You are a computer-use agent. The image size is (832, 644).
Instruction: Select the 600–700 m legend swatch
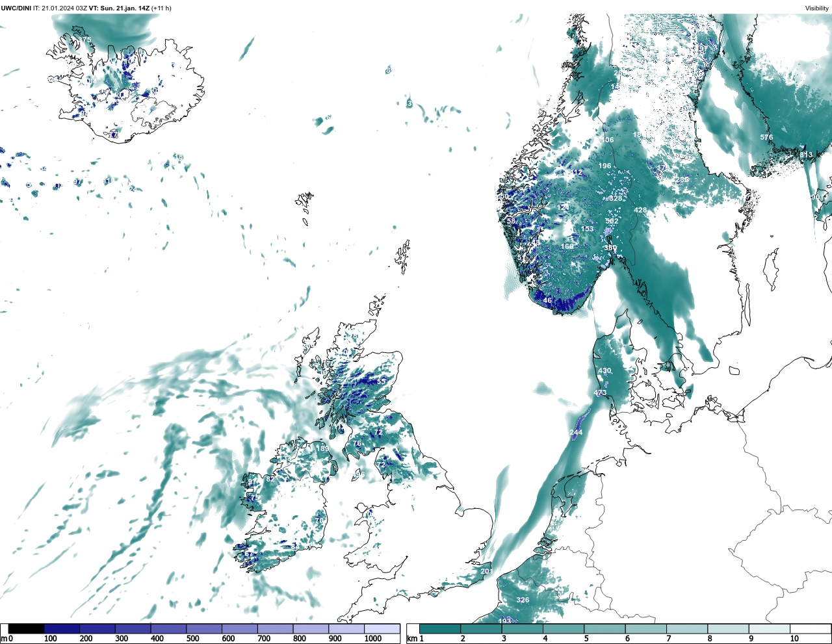point(240,628)
